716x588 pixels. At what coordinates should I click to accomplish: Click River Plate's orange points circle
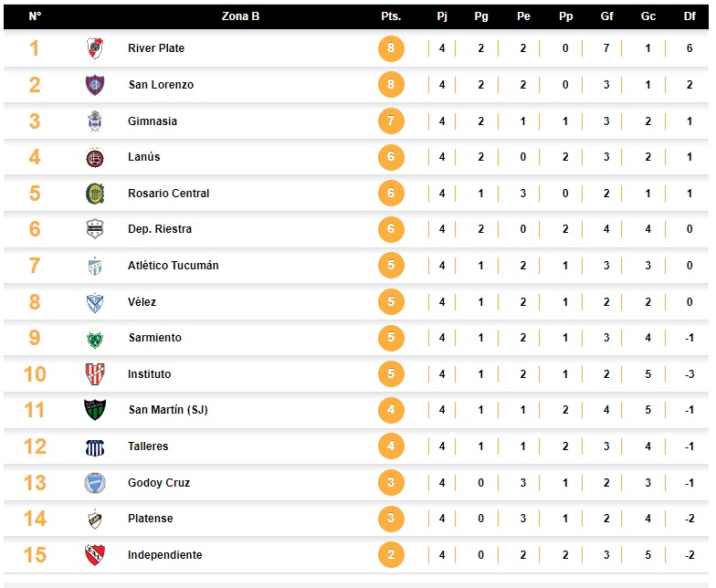click(x=391, y=47)
